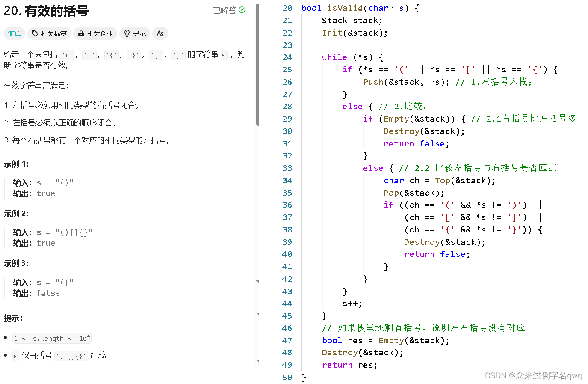Click the Stack stack; declaration line
588x384 pixels.
[x=352, y=21]
